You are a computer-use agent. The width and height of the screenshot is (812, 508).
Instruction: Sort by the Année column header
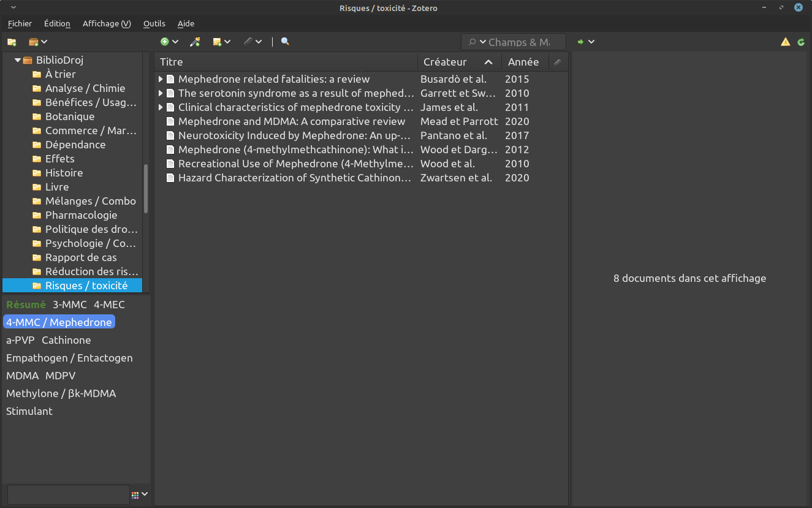tap(524, 62)
